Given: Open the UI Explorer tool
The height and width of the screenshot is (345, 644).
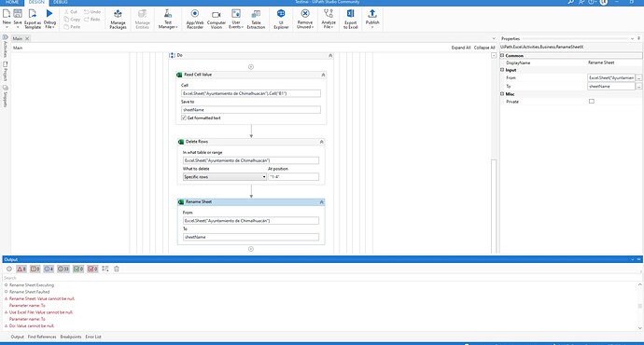Looking at the screenshot, I should [281, 20].
